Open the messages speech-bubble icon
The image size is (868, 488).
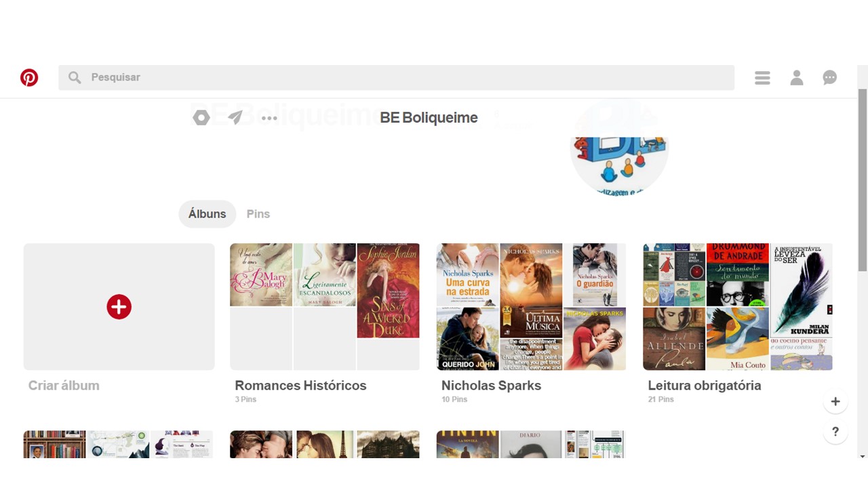click(830, 78)
